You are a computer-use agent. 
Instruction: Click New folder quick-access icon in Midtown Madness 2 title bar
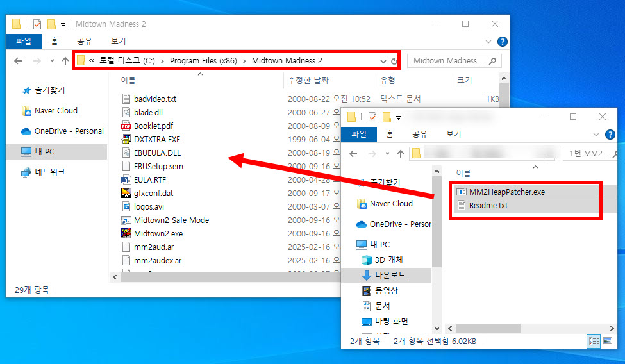[x=51, y=24]
